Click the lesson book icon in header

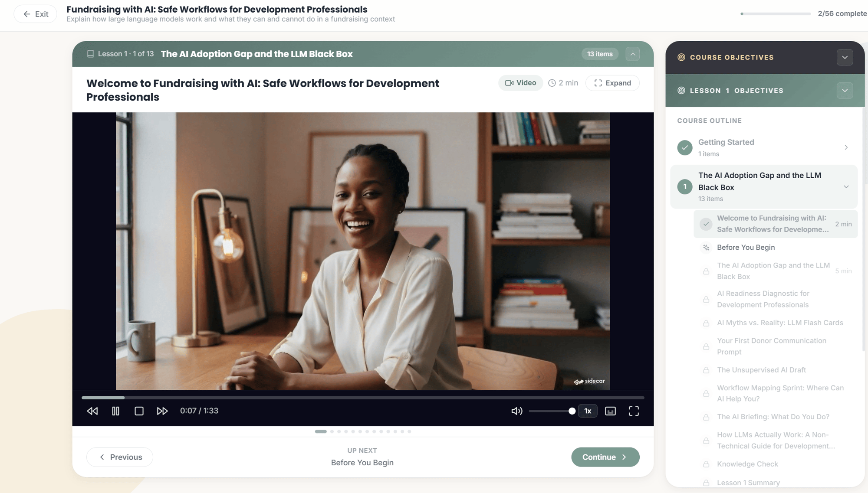coord(90,54)
